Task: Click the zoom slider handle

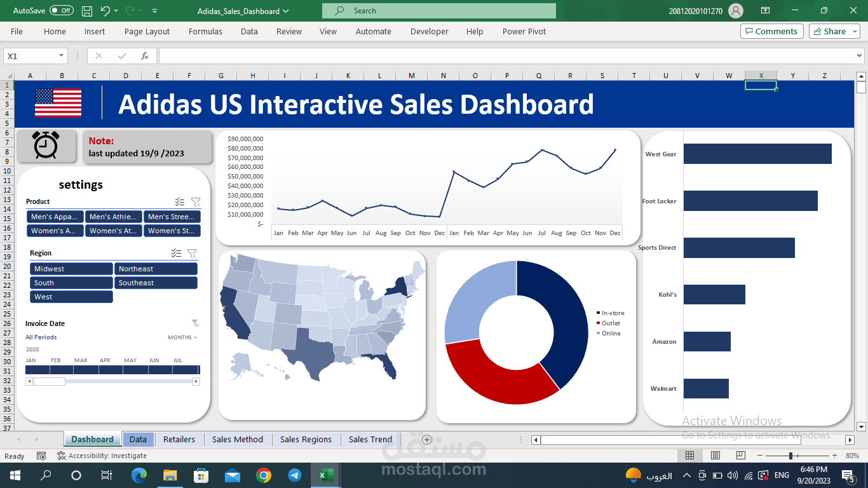Action: coord(790,456)
